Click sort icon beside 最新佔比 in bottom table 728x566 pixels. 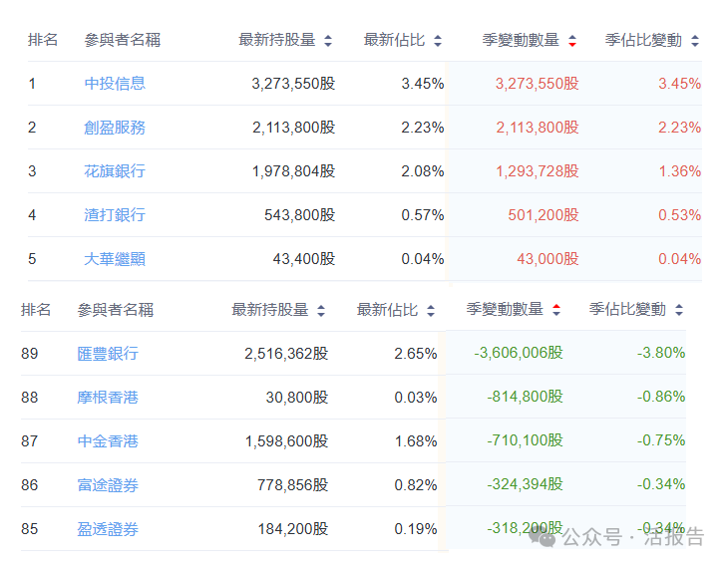pos(430,311)
